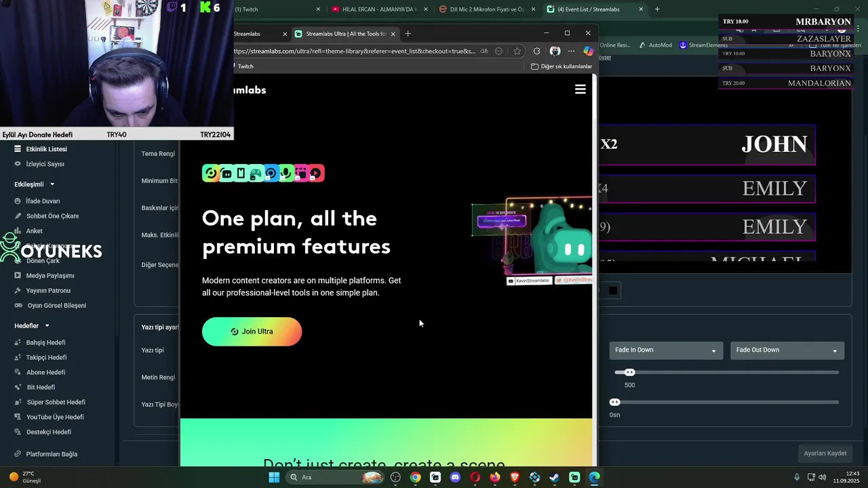Click the Dönen Çark sidebar item

click(43, 261)
